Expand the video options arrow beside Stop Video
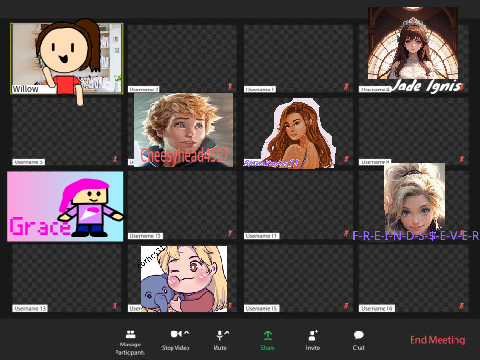This screenshot has height=360, width=480. click(186, 333)
